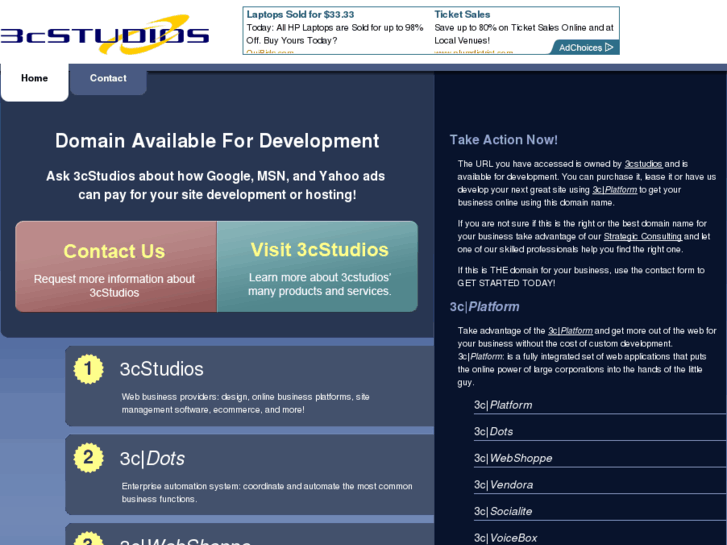Open the Strategic Consulting link

point(642,236)
